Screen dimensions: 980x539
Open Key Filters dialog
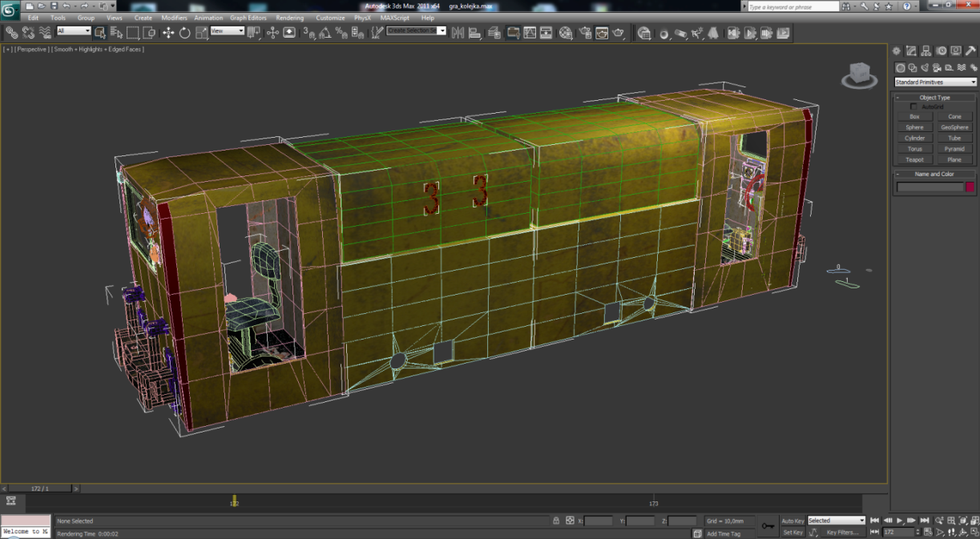pyautogui.click(x=842, y=533)
